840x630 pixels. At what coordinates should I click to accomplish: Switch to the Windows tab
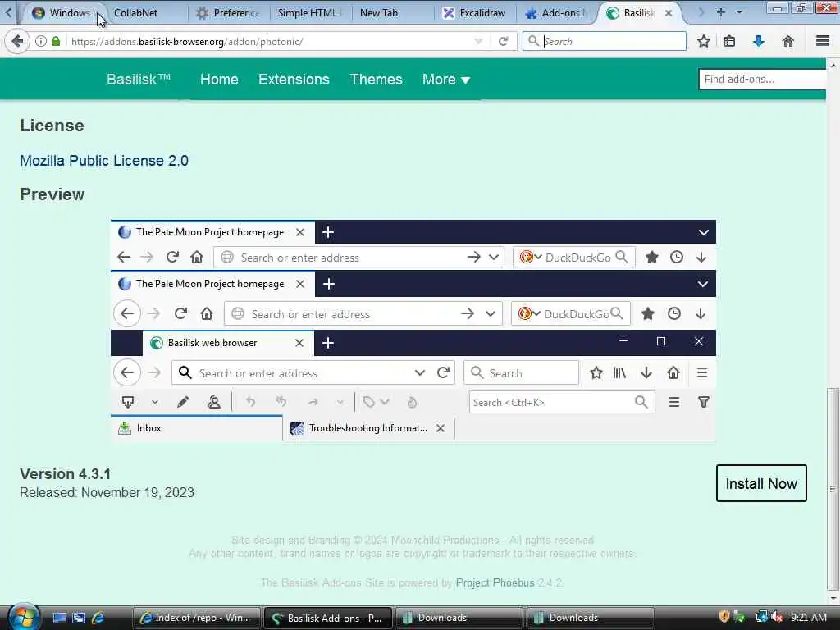62,13
